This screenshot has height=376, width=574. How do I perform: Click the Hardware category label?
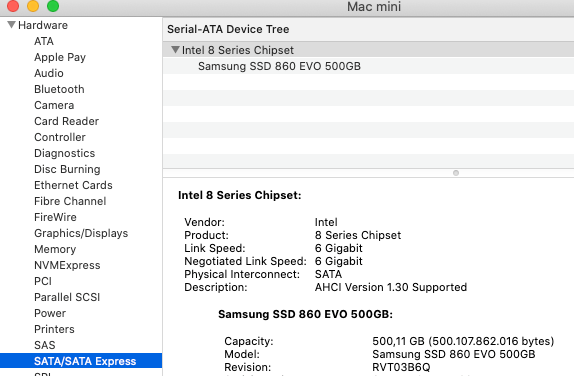tap(43, 25)
